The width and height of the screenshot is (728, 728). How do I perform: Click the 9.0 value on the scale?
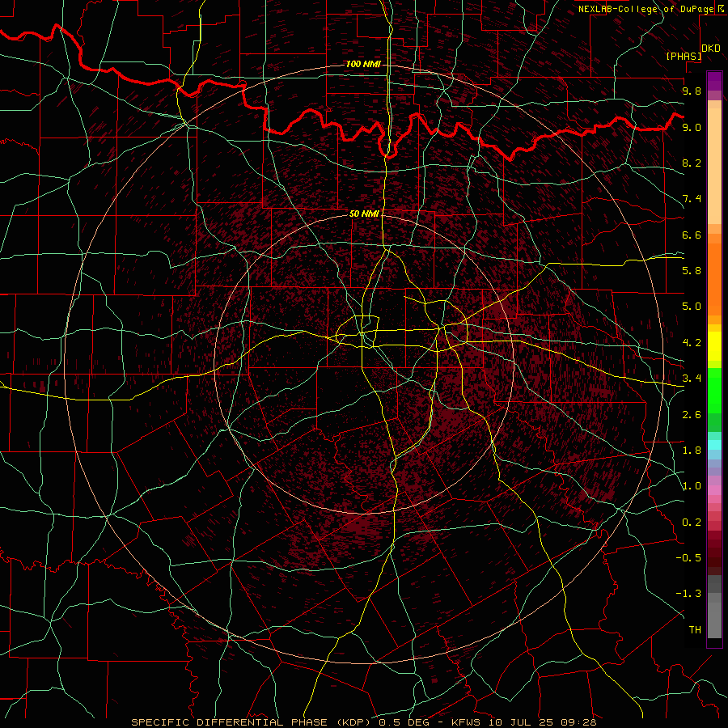(692, 127)
